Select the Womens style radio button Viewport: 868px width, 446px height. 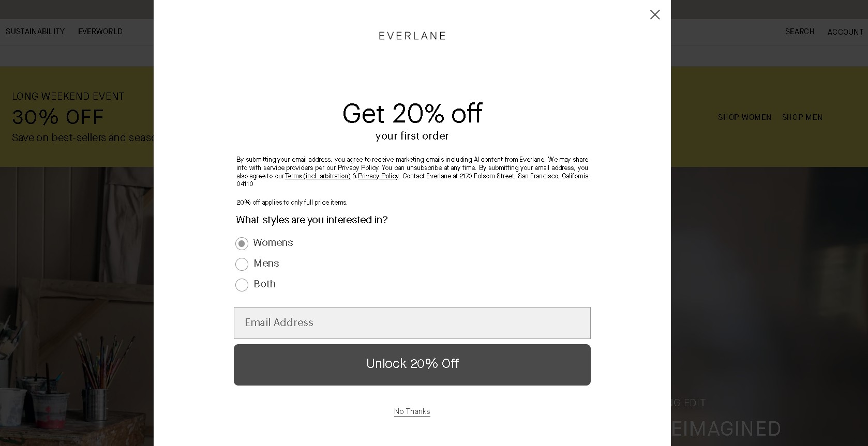point(242,243)
